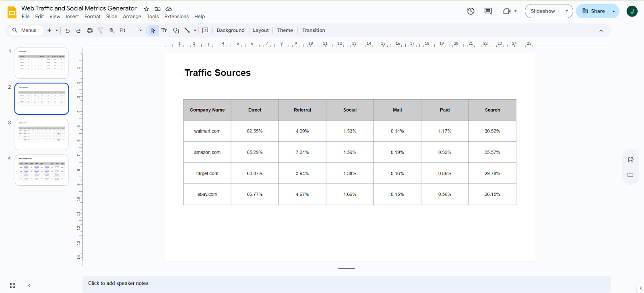
Task: Click to add speaker notes
Action: tap(347, 283)
